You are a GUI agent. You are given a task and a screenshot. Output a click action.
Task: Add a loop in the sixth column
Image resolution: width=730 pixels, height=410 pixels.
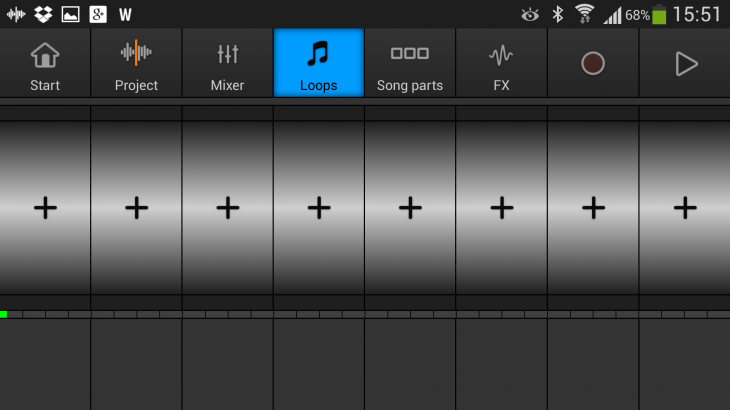coord(501,208)
